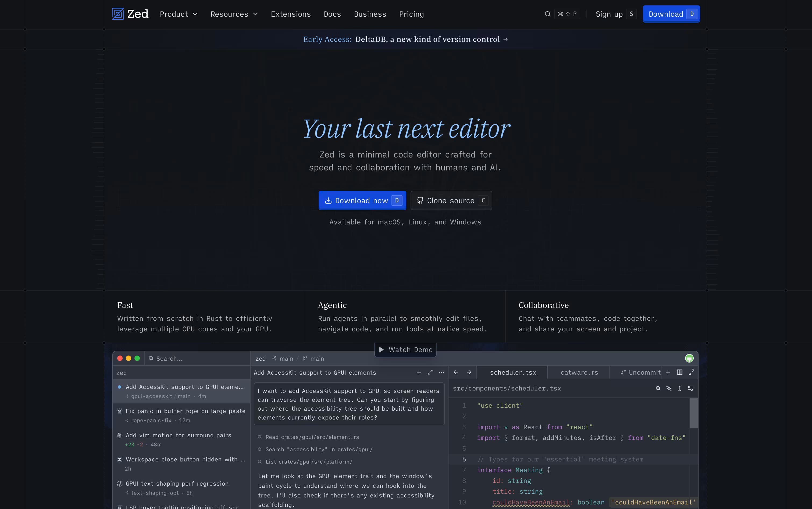Open the main branch selector
This screenshot has height=509, width=812.
[313, 359]
